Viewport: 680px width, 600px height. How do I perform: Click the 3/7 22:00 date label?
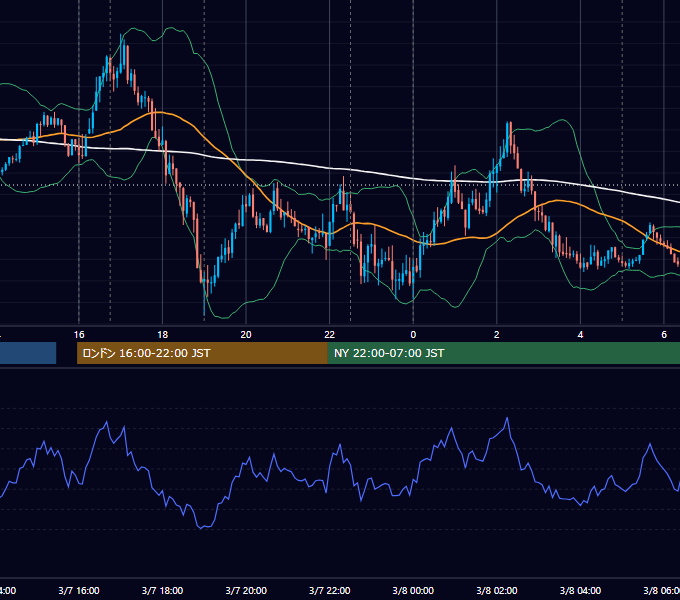coord(330,591)
